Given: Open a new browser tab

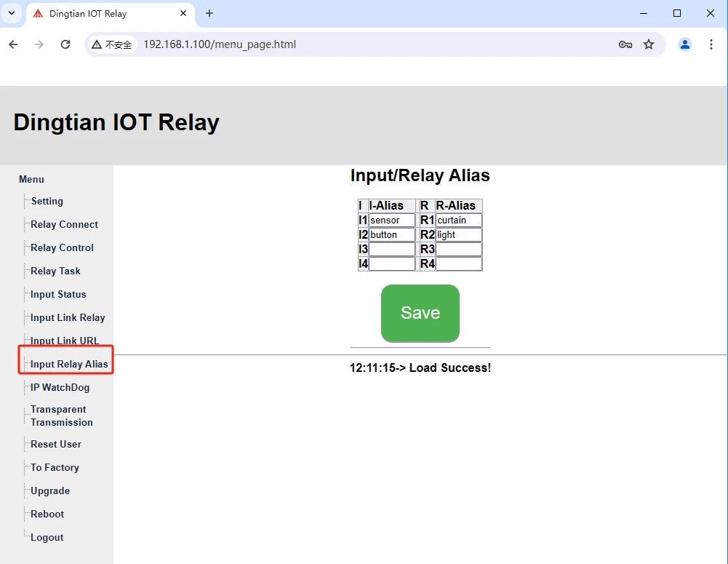Looking at the screenshot, I should click(209, 14).
